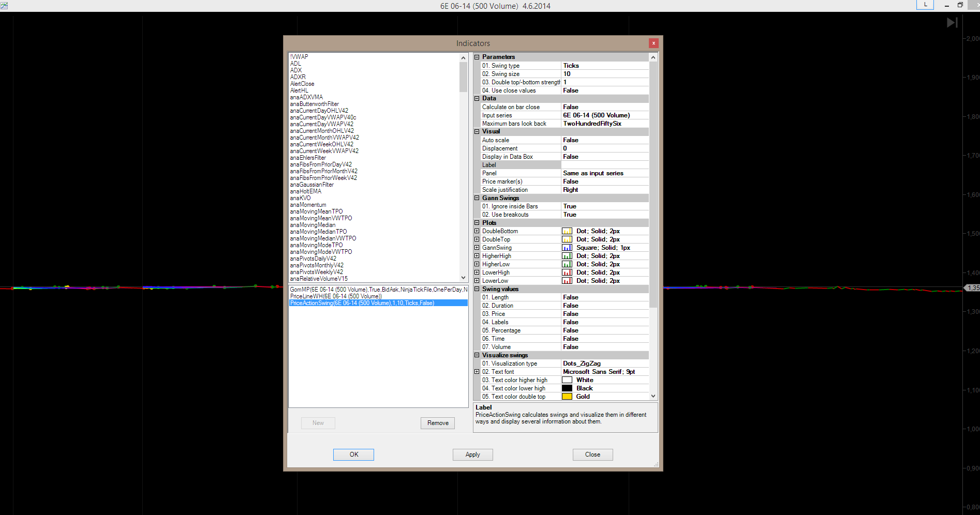Screen dimensions: 980x515
Task: Click the properties grid scroll down arrow
Action: [x=653, y=396]
